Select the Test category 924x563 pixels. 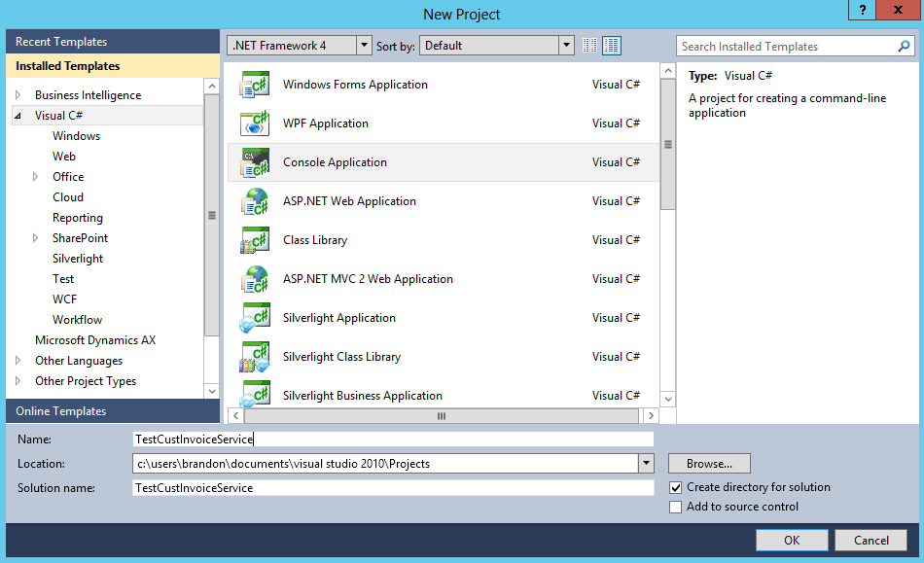coord(63,279)
